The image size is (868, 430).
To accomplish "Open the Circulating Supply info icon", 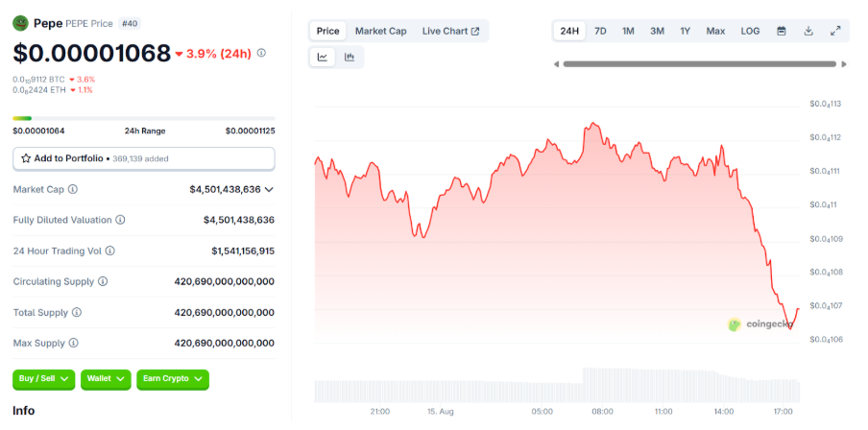I will click(x=103, y=281).
